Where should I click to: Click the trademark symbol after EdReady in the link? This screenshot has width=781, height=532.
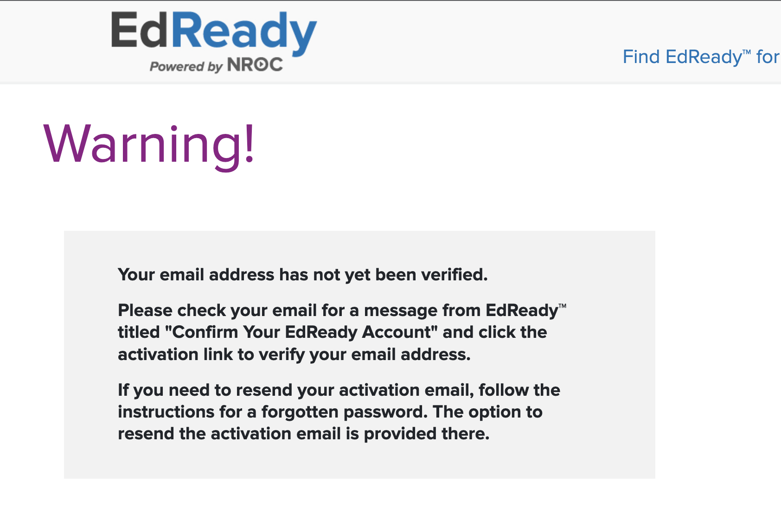[x=746, y=52]
